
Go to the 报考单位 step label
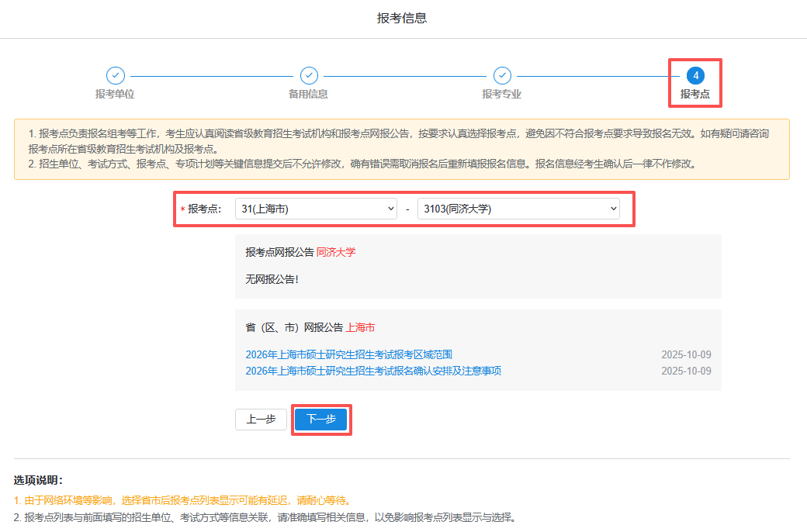pyautogui.click(x=115, y=95)
